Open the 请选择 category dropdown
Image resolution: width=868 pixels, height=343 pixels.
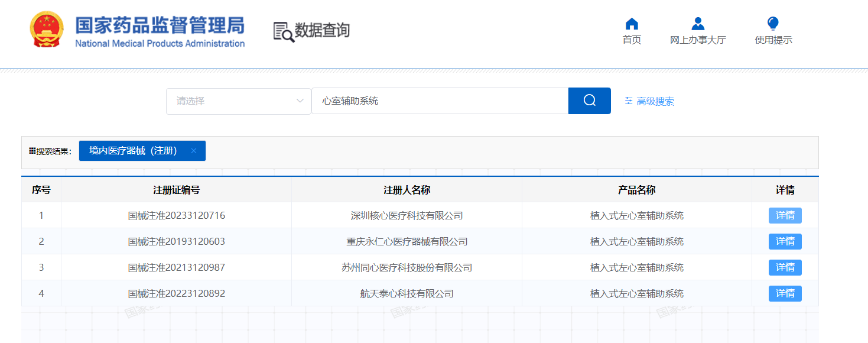point(239,101)
